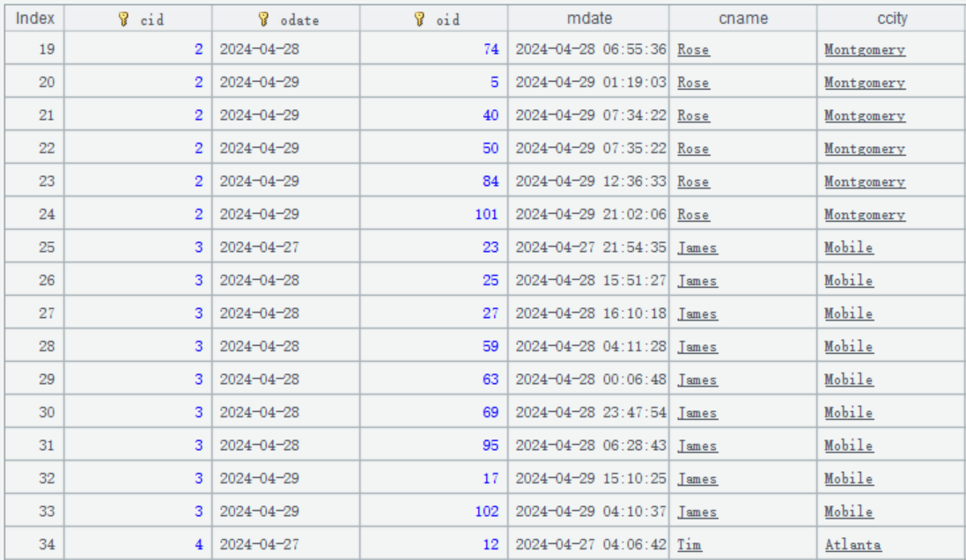Select mdate cell 2024-04-28 06:55:36

589,49
